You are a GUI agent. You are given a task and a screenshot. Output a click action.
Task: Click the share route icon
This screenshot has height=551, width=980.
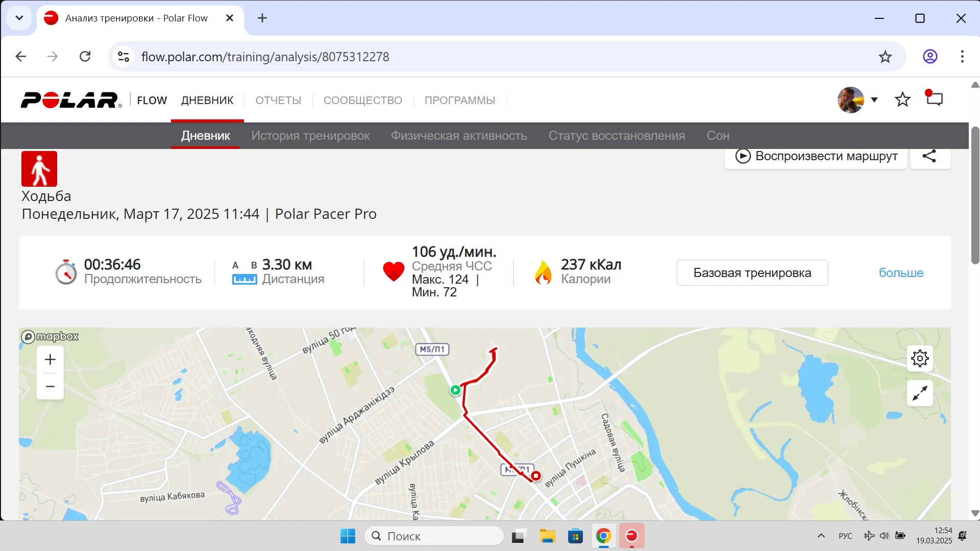coord(929,156)
